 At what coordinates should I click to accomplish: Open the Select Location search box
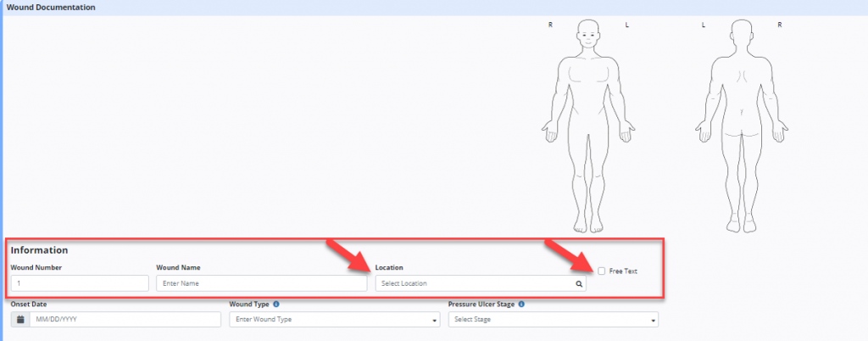point(475,283)
